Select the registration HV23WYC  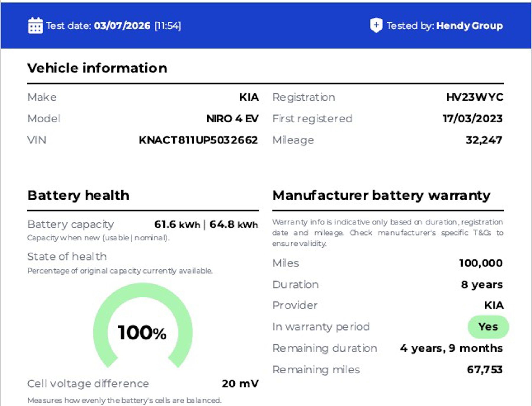point(475,97)
